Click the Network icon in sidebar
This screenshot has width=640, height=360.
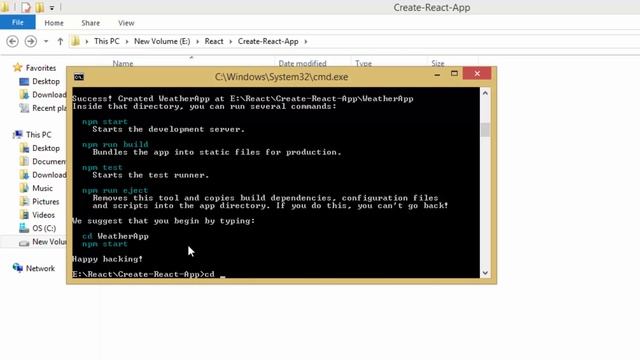click(x=17, y=268)
